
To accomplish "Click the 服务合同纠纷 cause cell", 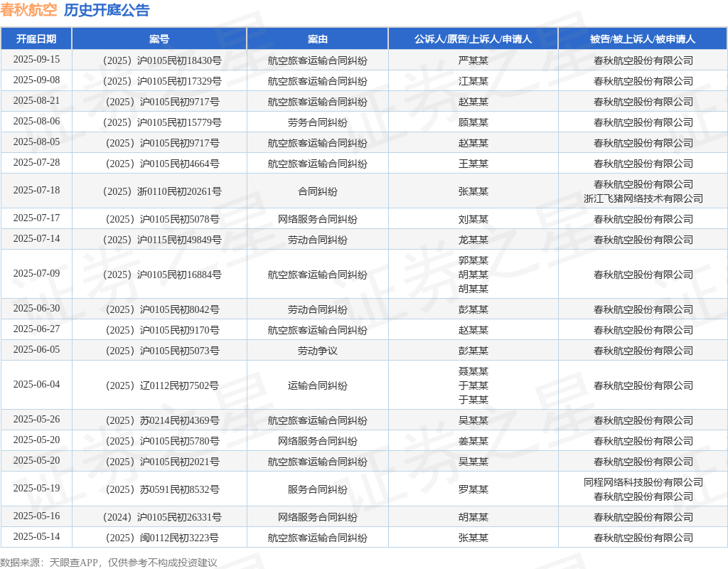I will point(318,489).
